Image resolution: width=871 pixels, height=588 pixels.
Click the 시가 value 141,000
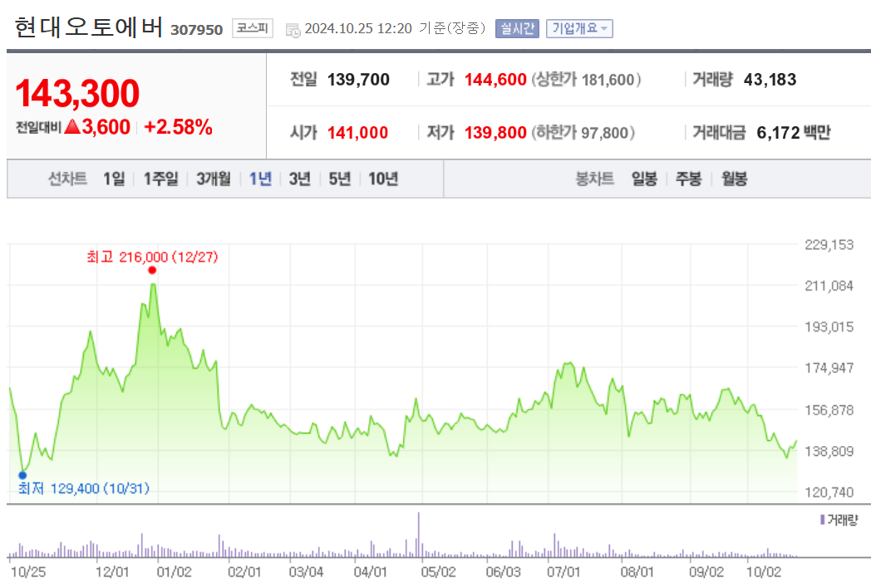(x=357, y=133)
